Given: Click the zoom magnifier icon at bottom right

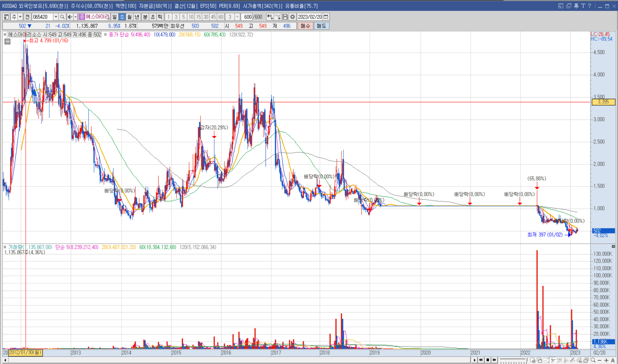Looking at the screenshot, I should (593, 360).
